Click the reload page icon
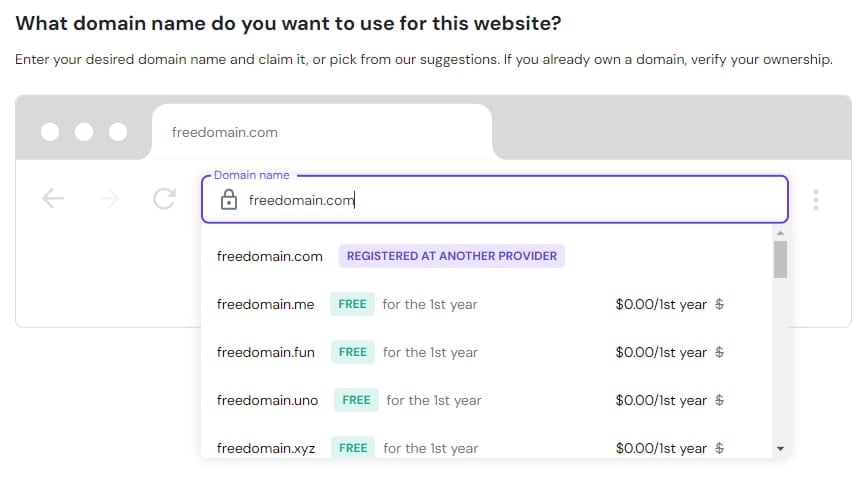 tap(164, 199)
